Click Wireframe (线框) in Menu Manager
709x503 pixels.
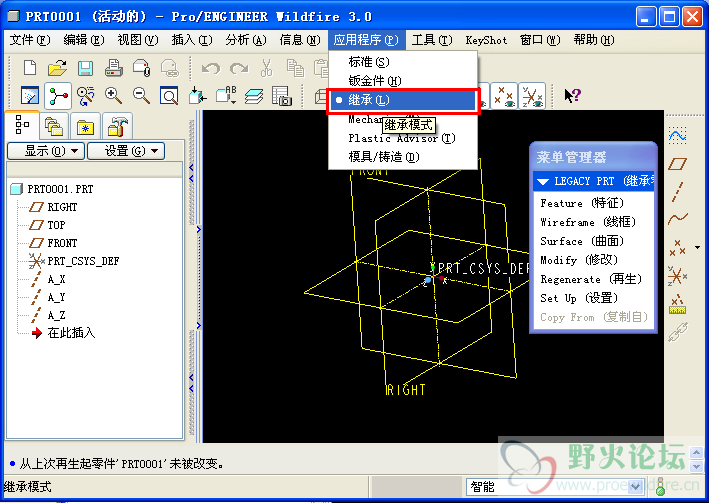point(593,222)
